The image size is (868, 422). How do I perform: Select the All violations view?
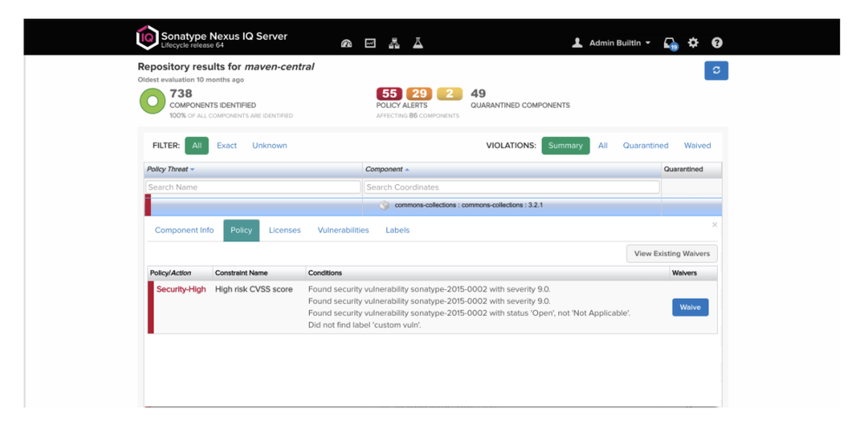tap(603, 146)
